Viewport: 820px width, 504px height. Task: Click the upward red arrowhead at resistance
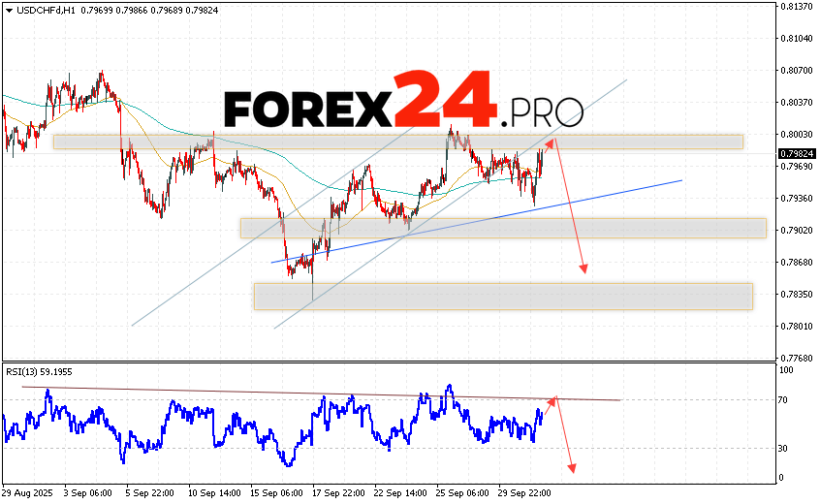[552, 143]
